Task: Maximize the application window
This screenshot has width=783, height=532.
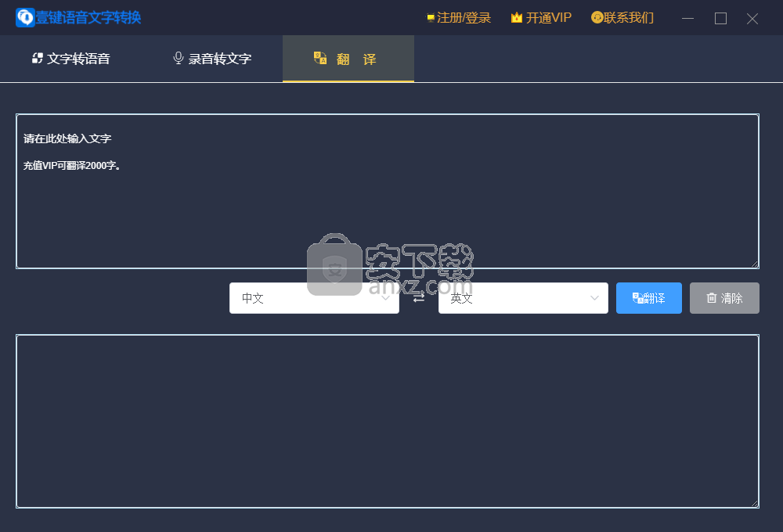Action: [720, 19]
